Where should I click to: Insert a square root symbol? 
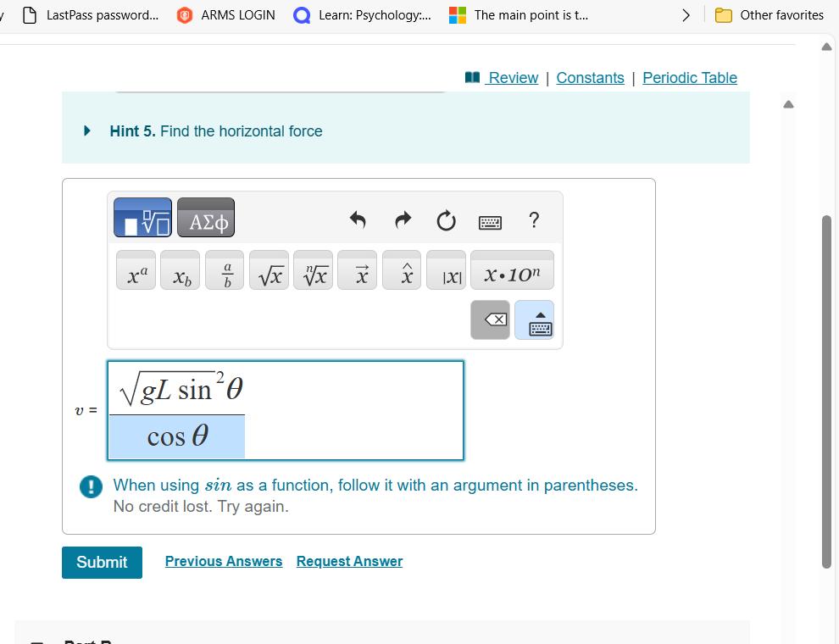point(269,270)
